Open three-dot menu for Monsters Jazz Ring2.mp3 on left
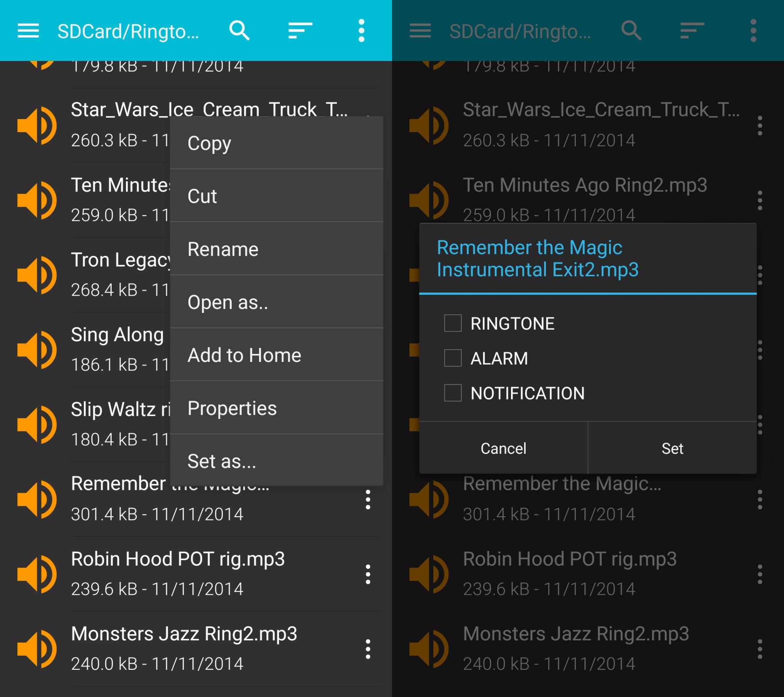The height and width of the screenshot is (697, 784). click(368, 649)
